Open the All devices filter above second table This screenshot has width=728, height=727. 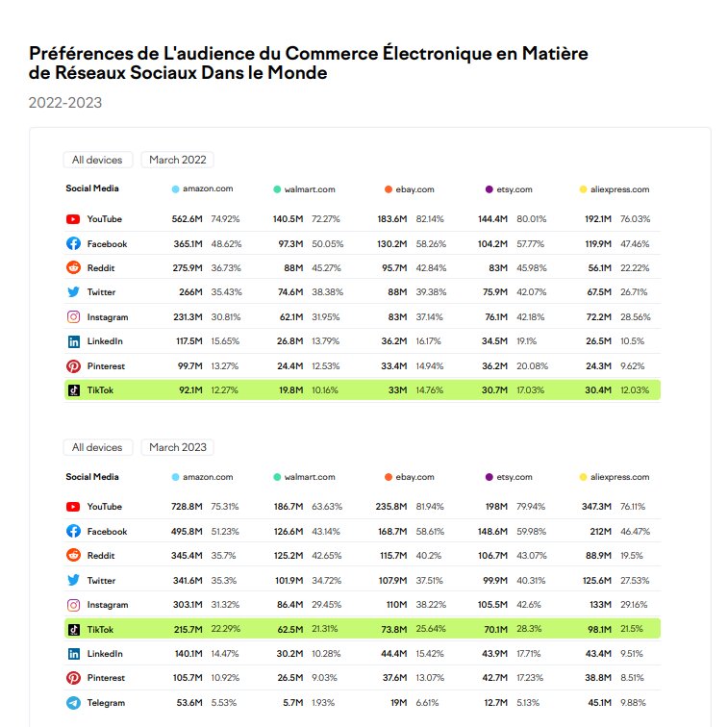98,447
